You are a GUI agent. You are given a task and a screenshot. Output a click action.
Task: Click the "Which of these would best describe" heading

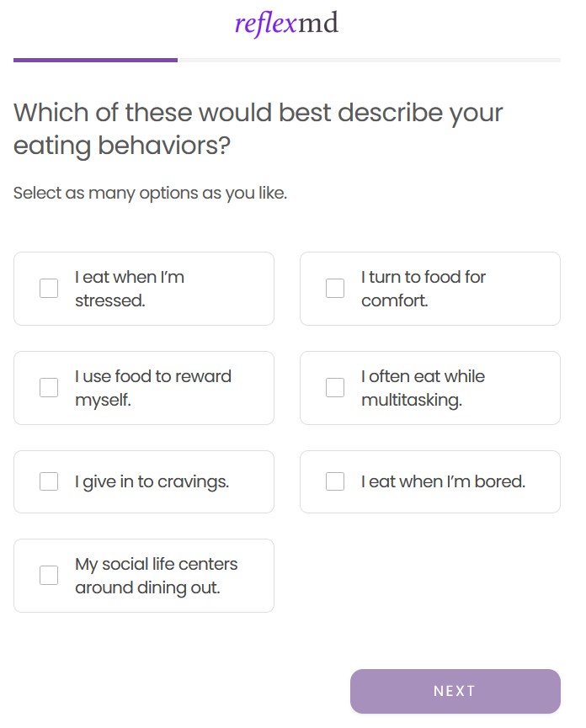pos(258,129)
